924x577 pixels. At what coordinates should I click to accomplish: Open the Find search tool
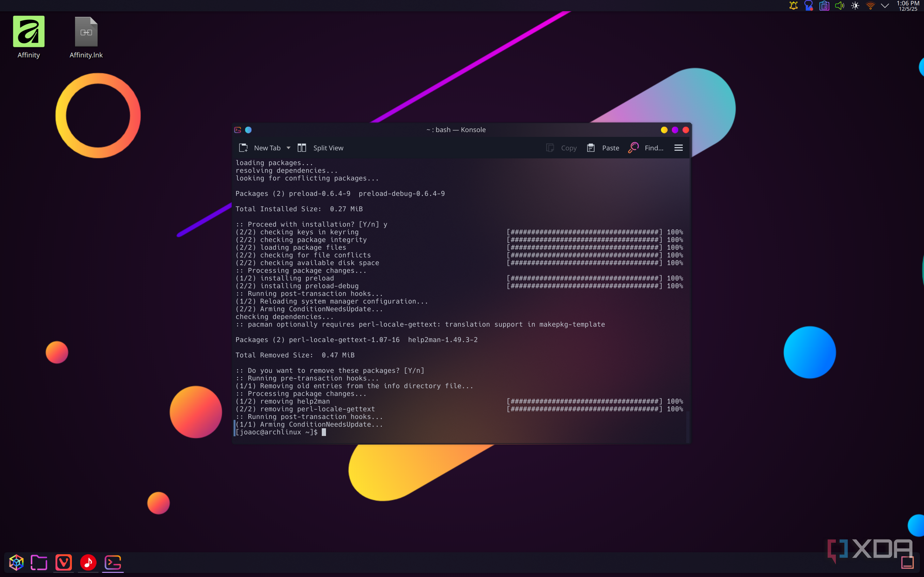[x=646, y=148]
